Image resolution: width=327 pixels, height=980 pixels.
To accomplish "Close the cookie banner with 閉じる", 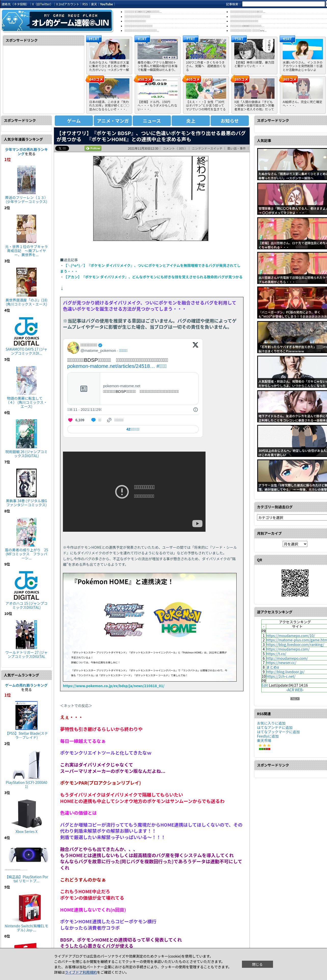I will 257,964.
